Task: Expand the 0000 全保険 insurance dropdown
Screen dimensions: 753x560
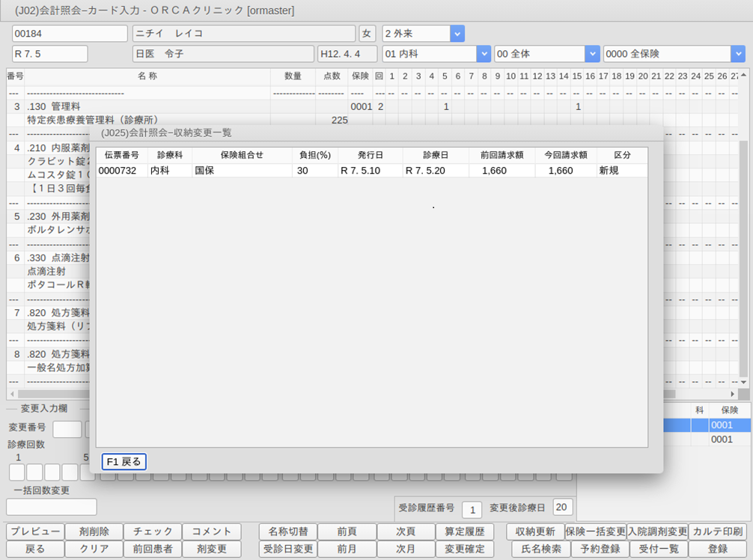Action: [x=738, y=54]
